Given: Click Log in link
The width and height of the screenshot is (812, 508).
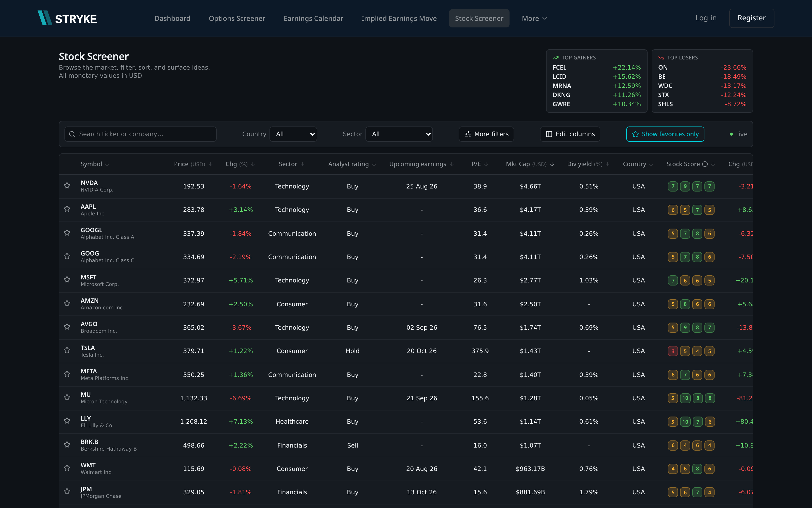Looking at the screenshot, I should [x=706, y=18].
